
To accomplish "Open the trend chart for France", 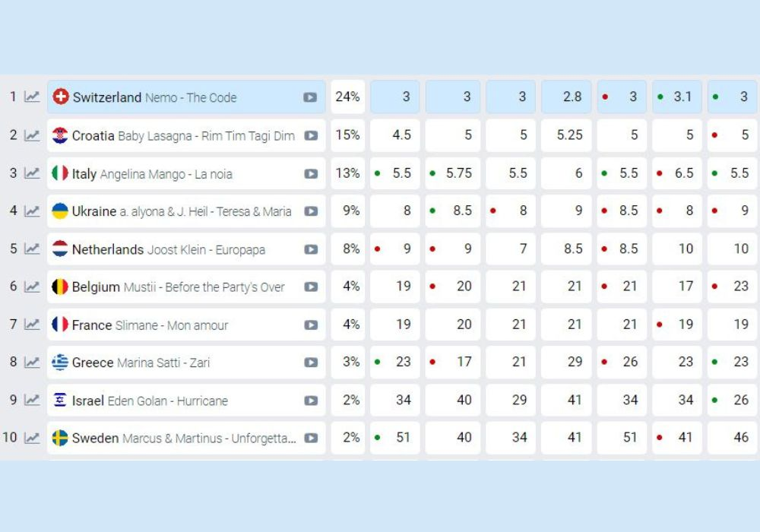I will (x=32, y=325).
